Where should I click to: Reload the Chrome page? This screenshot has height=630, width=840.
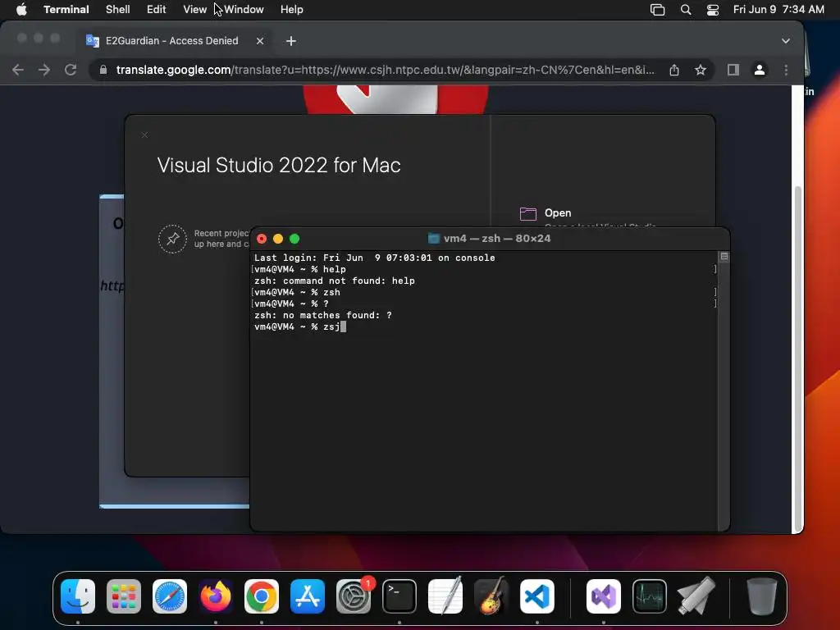(71, 70)
